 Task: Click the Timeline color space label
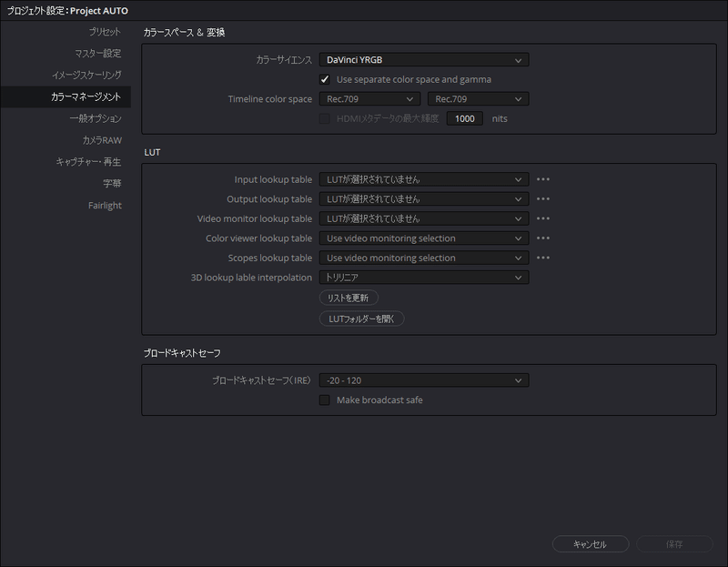pos(269,99)
